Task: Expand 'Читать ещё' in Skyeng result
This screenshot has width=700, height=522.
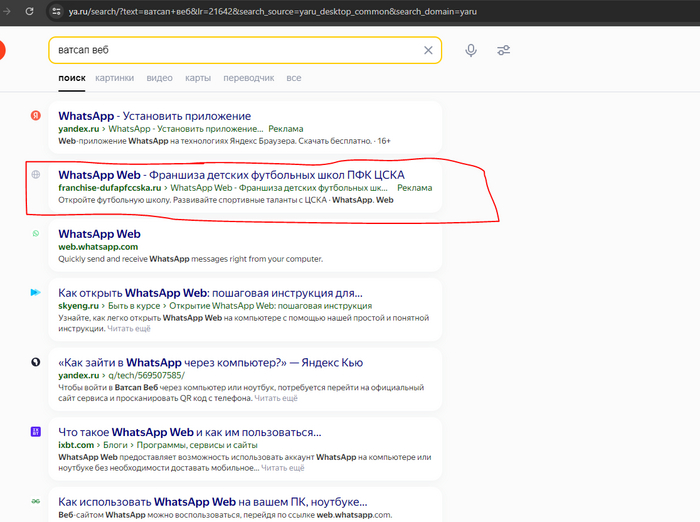Action: [129, 328]
